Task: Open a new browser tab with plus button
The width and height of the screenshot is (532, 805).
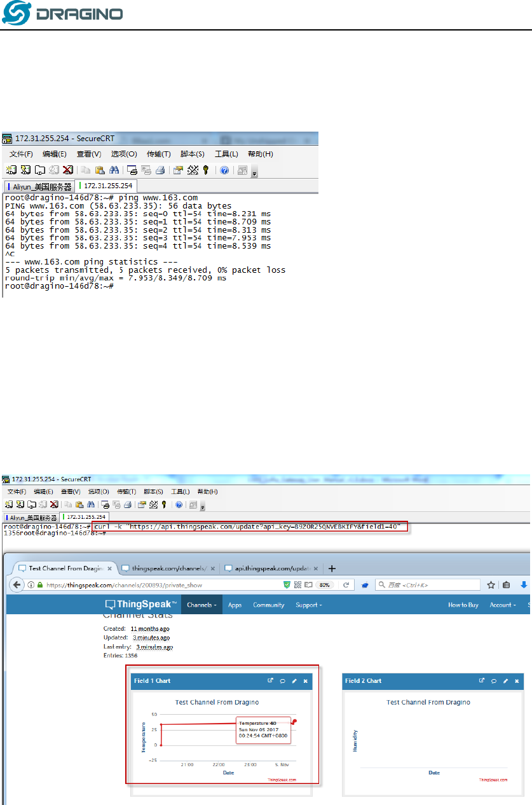Action: pos(332,568)
